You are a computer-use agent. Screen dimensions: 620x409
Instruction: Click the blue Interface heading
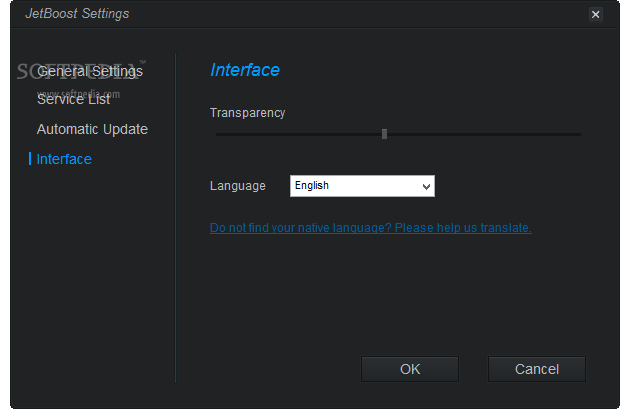click(245, 70)
